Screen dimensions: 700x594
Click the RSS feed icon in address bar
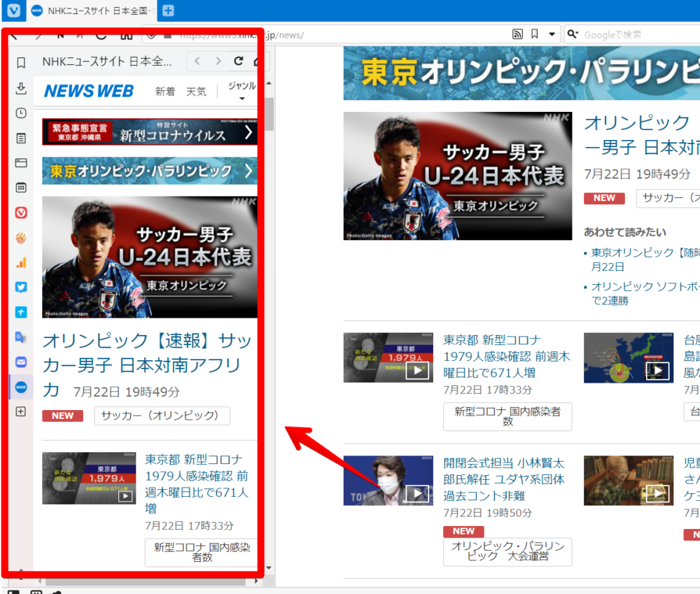pyautogui.click(x=517, y=34)
